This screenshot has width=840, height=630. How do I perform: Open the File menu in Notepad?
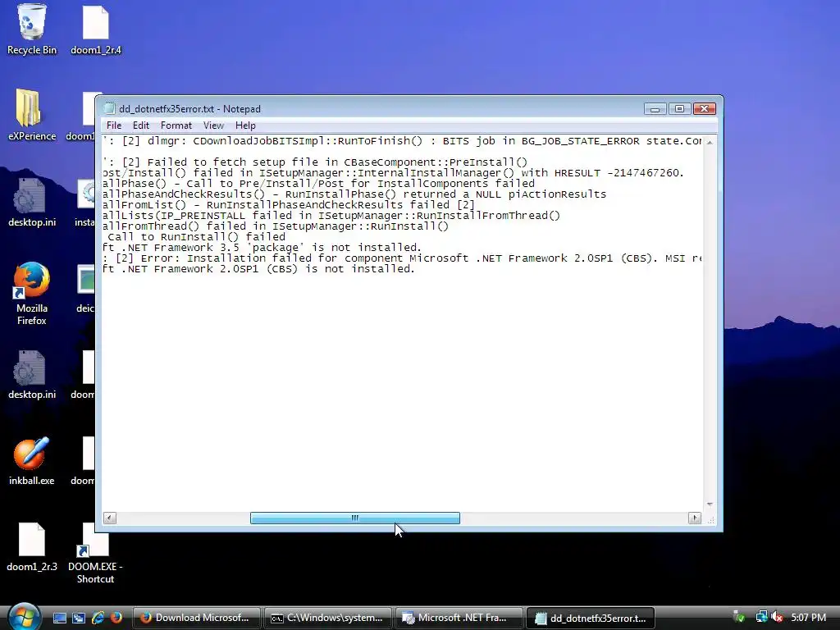click(113, 126)
